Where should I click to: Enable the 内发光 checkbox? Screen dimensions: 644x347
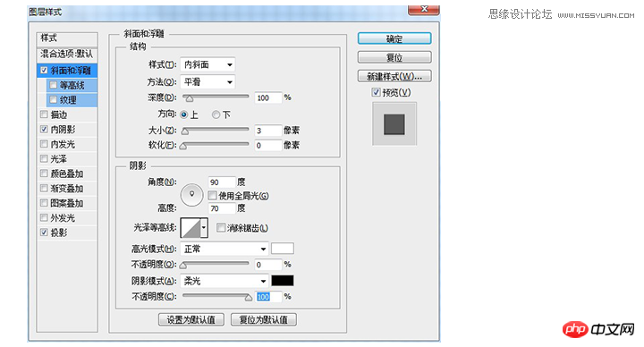pyautogui.click(x=44, y=144)
